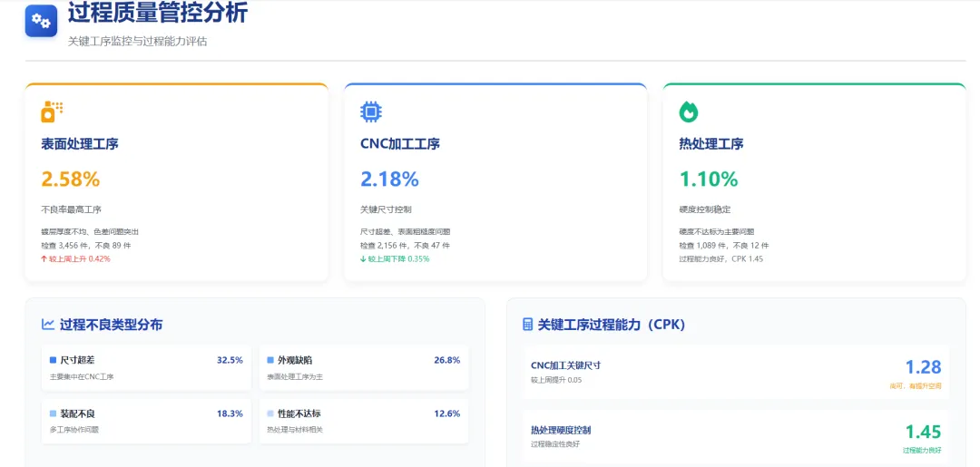Click the green 1.45 CPK value
Viewport: 980px width, 467px height.
coord(923,432)
